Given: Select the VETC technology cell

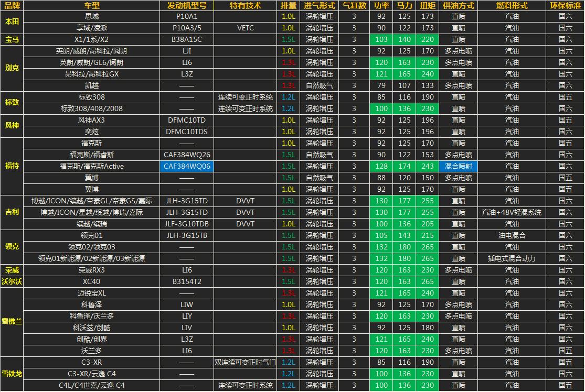Looking at the screenshot, I should click(245, 28).
